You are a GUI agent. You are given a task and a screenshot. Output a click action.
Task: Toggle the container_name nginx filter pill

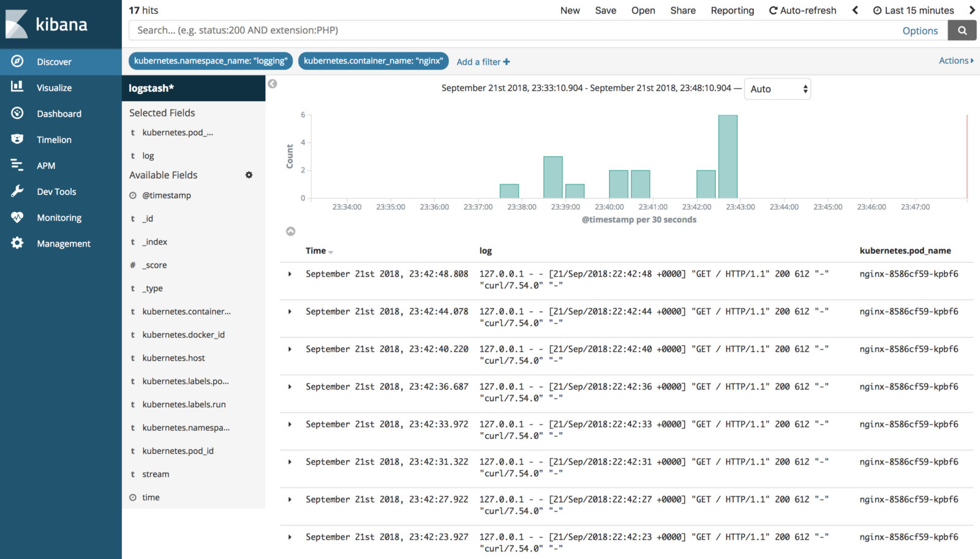click(x=373, y=61)
